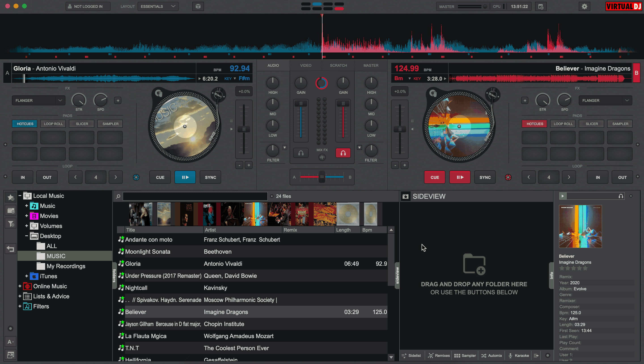Expand the iTunes tree node
The width and height of the screenshot is (644, 364).
coord(27,276)
